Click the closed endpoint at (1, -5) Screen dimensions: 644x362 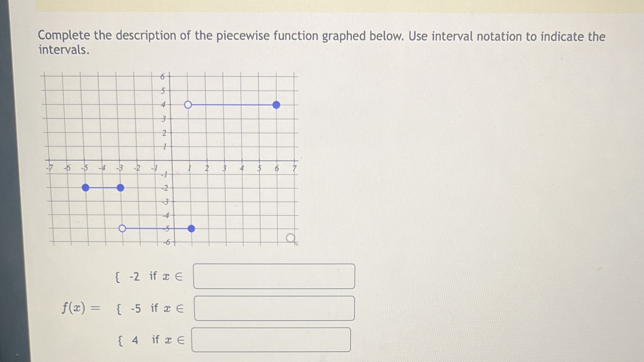191,228
